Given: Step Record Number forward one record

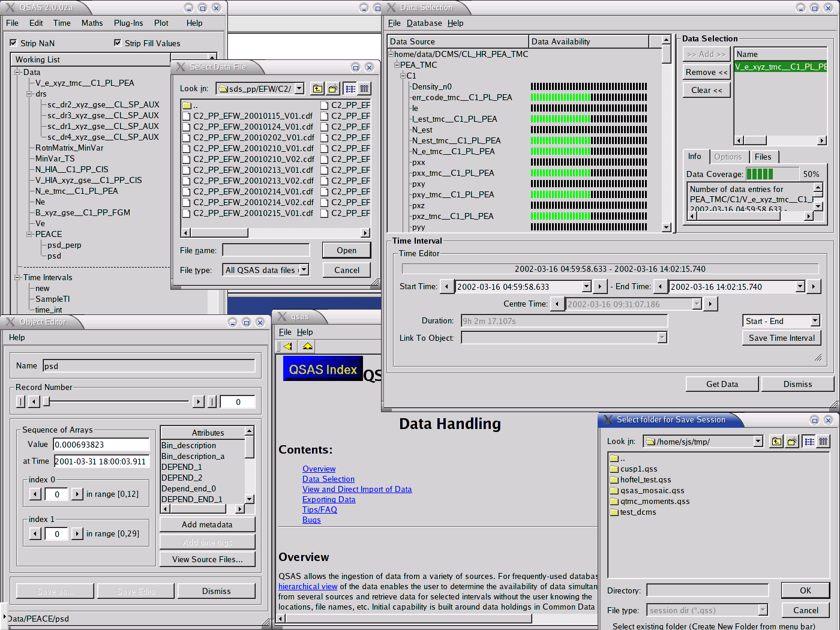Looking at the screenshot, I should (199, 402).
